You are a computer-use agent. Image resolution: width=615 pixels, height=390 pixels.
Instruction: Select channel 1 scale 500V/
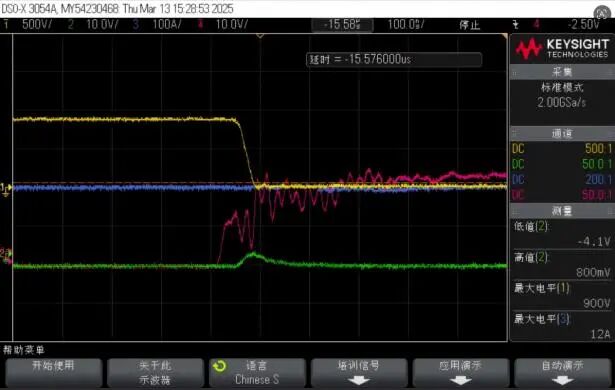pos(37,25)
